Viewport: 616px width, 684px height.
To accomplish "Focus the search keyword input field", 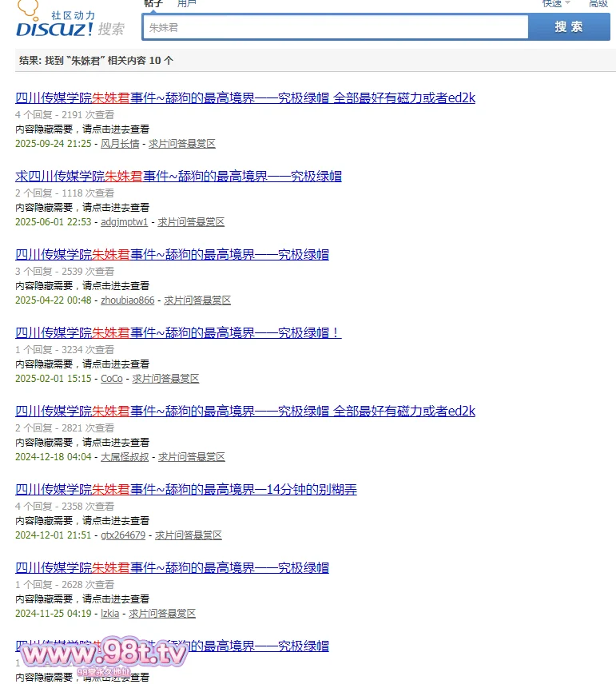I will pos(336,27).
